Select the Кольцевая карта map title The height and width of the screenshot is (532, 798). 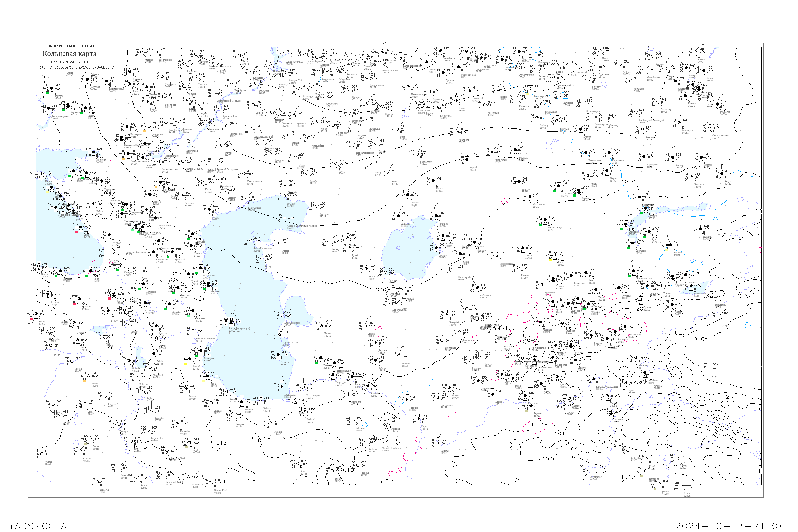69,54
